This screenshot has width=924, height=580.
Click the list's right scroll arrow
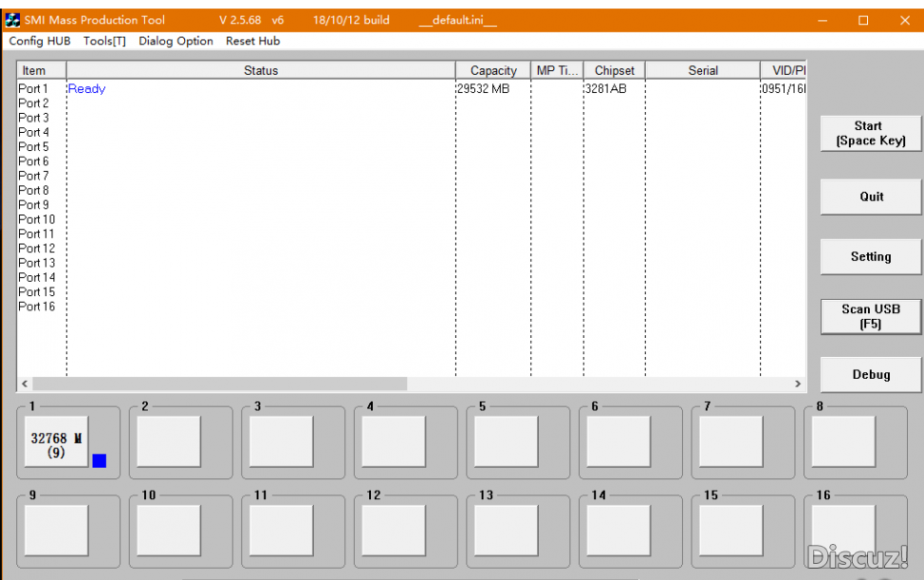798,384
